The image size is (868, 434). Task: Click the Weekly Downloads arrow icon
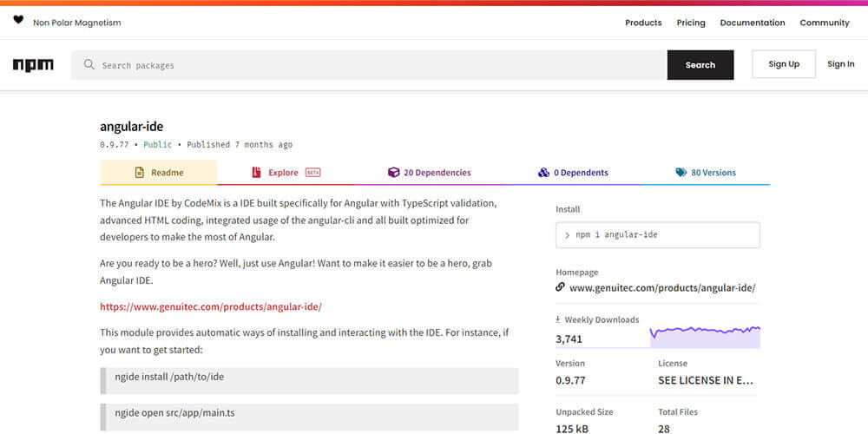[x=558, y=320]
